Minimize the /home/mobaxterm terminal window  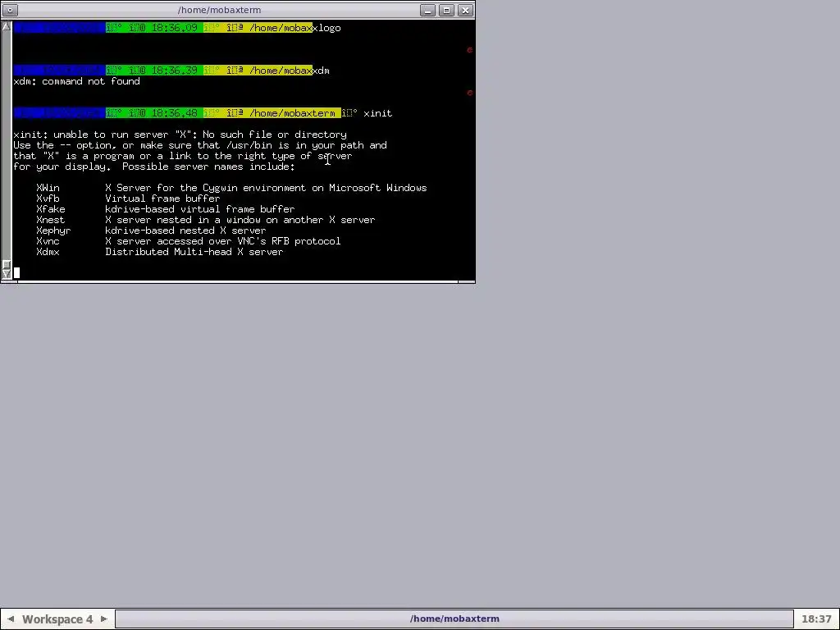tap(427, 10)
